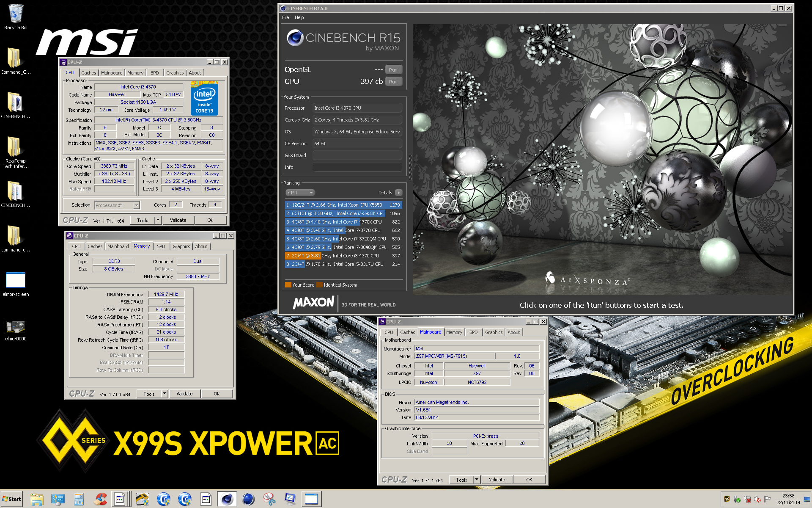Image resolution: width=812 pixels, height=508 pixels.
Task: Open the first CPU-Z taskbar icon
Action: [120, 499]
